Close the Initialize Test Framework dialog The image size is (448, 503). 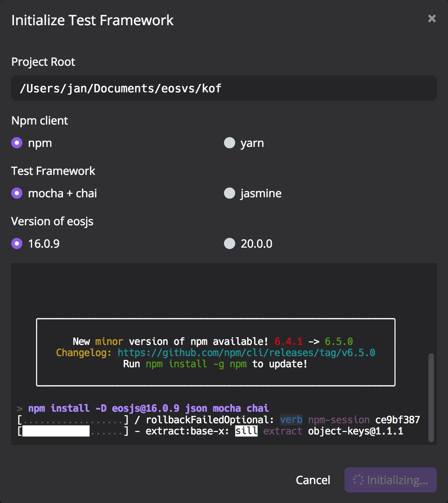[x=432, y=19]
